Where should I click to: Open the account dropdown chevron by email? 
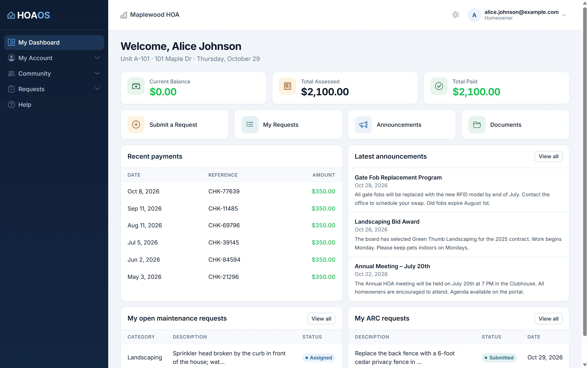click(564, 15)
